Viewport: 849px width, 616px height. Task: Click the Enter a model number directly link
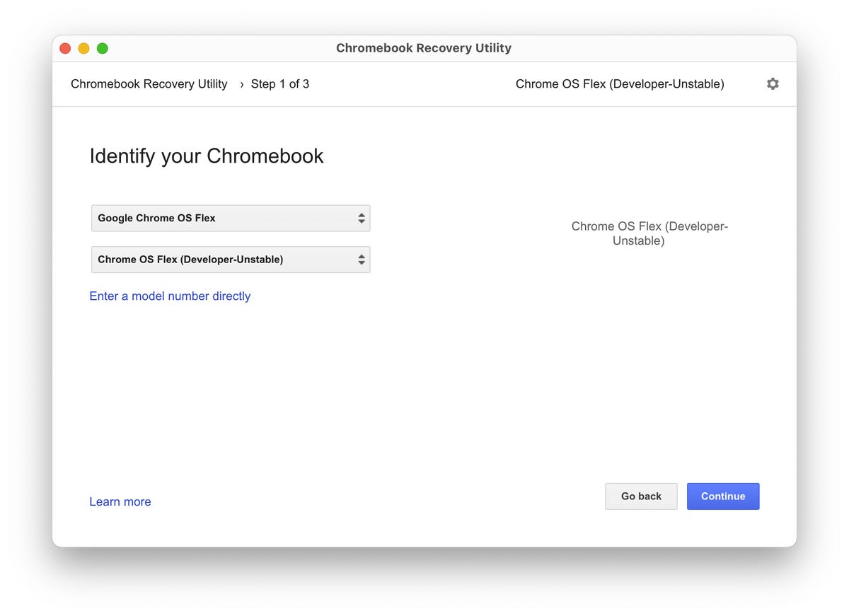(170, 296)
